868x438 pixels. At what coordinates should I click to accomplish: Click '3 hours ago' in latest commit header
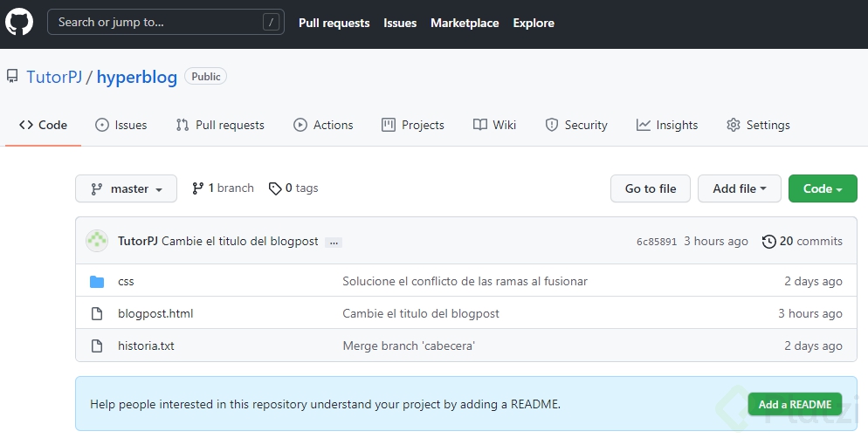point(716,241)
